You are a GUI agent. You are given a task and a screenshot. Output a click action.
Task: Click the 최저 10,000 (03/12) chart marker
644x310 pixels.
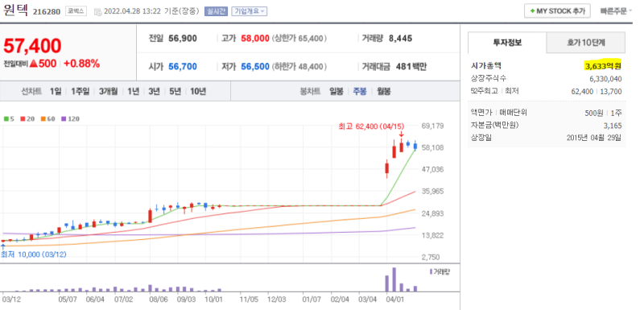33,254
